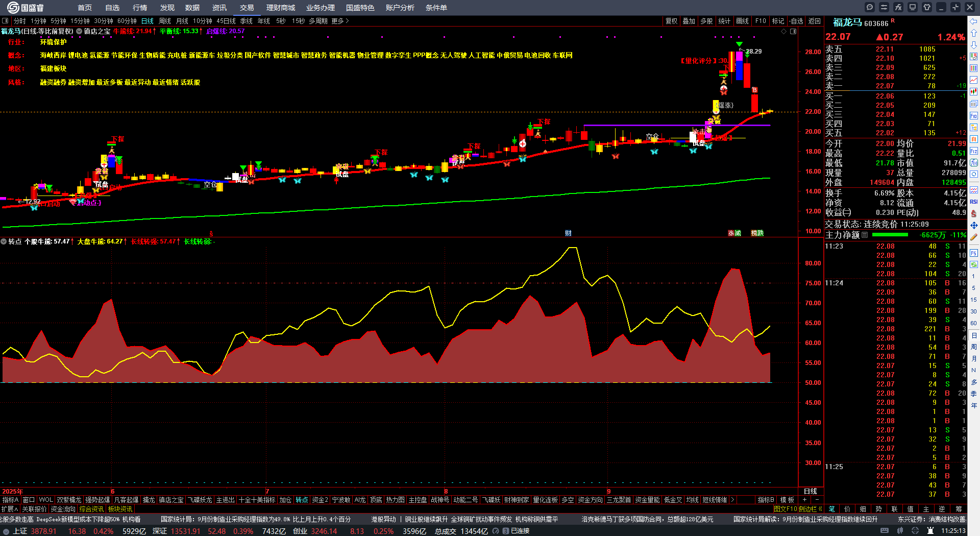Screen dimensions: 980x536
Task: Click the RSI indicator icon in sidebar
Action: (974, 202)
